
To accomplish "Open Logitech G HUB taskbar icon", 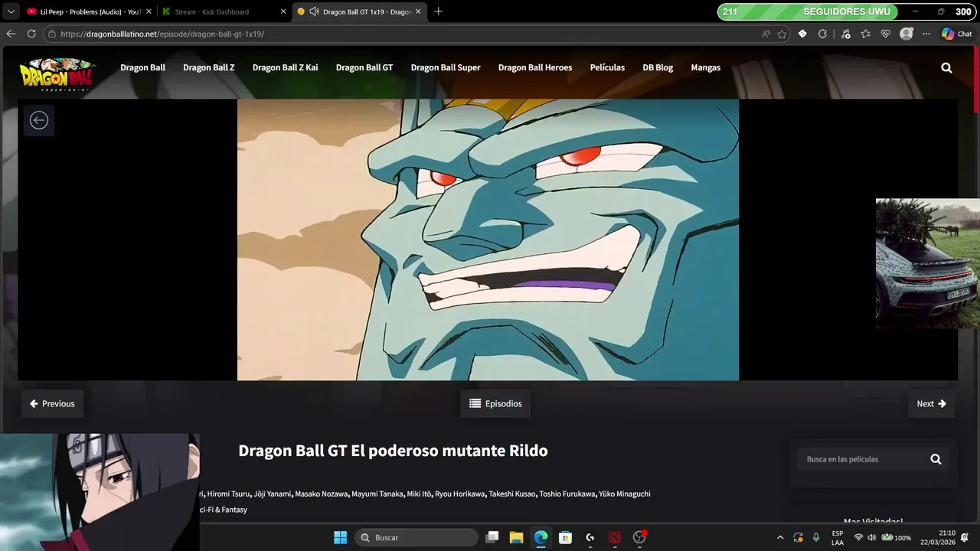I will [590, 537].
